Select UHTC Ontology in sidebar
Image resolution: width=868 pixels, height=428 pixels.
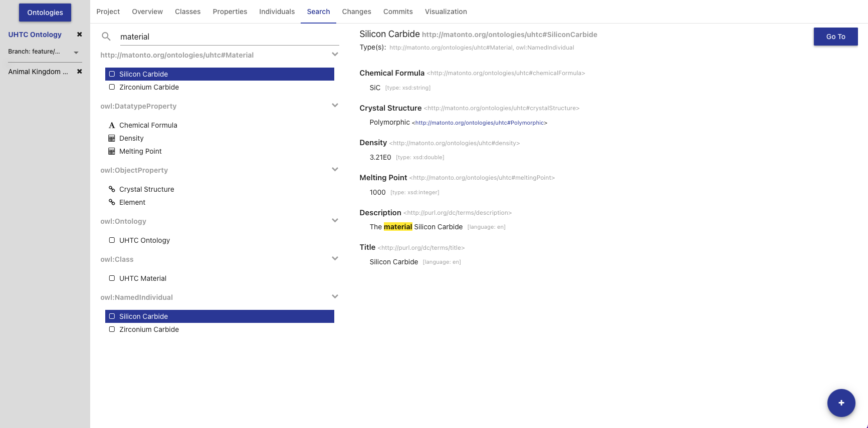point(35,35)
